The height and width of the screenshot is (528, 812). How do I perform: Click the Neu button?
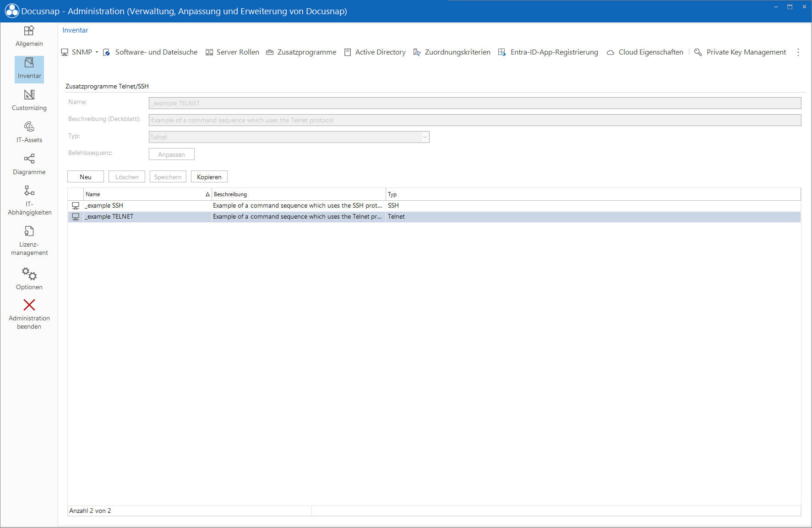pyautogui.click(x=86, y=177)
